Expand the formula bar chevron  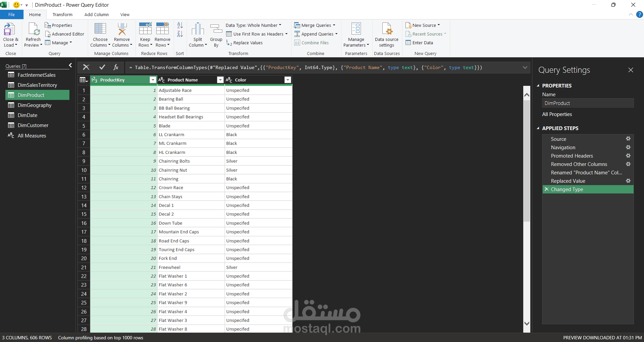[x=525, y=67]
